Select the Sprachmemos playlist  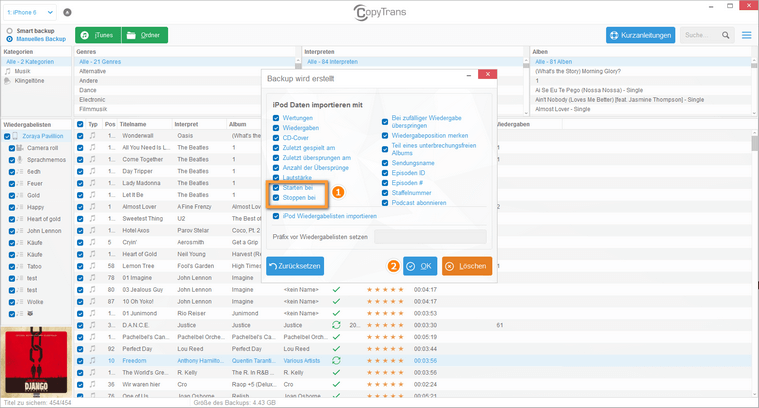pyautogui.click(x=46, y=160)
